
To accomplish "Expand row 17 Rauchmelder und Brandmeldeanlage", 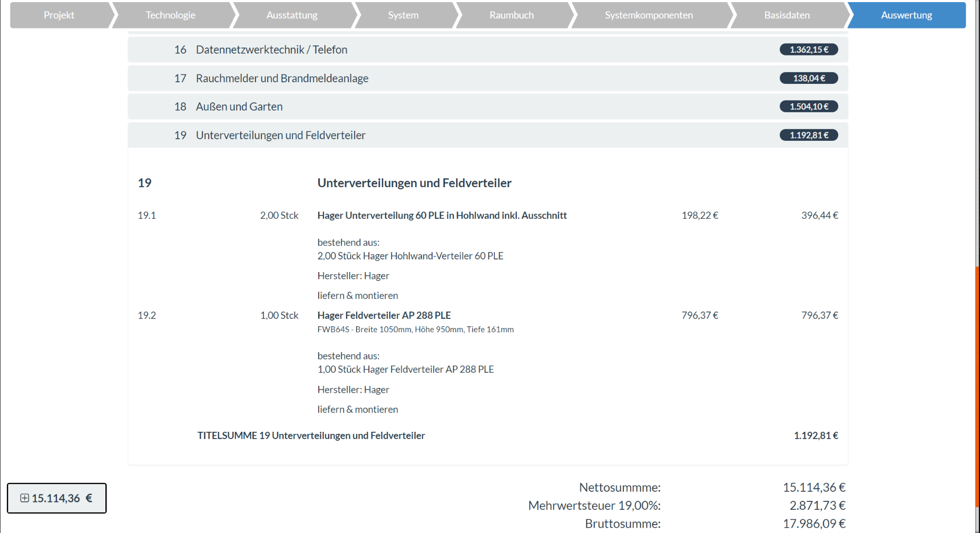I will coord(282,78).
